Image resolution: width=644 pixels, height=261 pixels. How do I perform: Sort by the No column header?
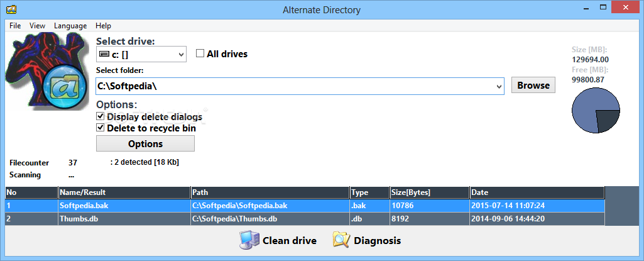pos(31,192)
